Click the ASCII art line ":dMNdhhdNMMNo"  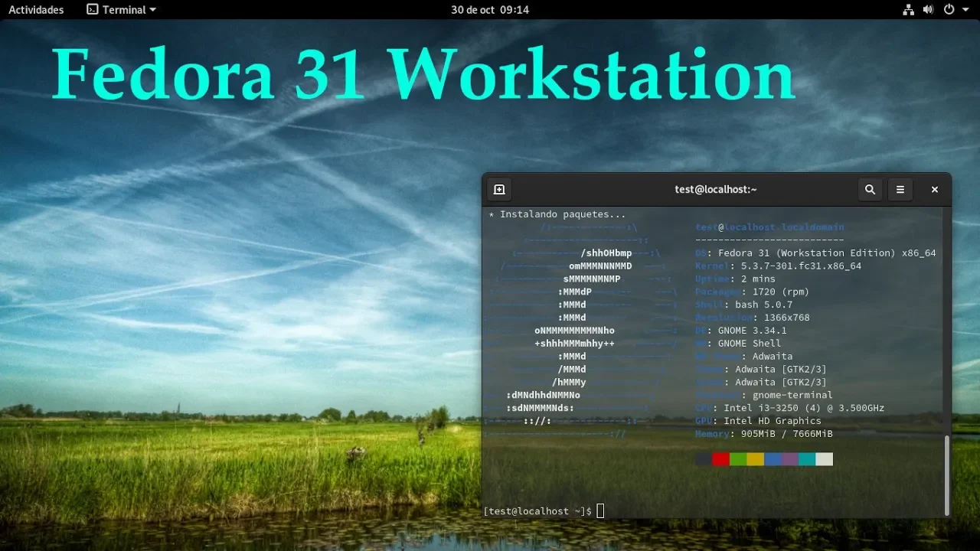tap(543, 396)
